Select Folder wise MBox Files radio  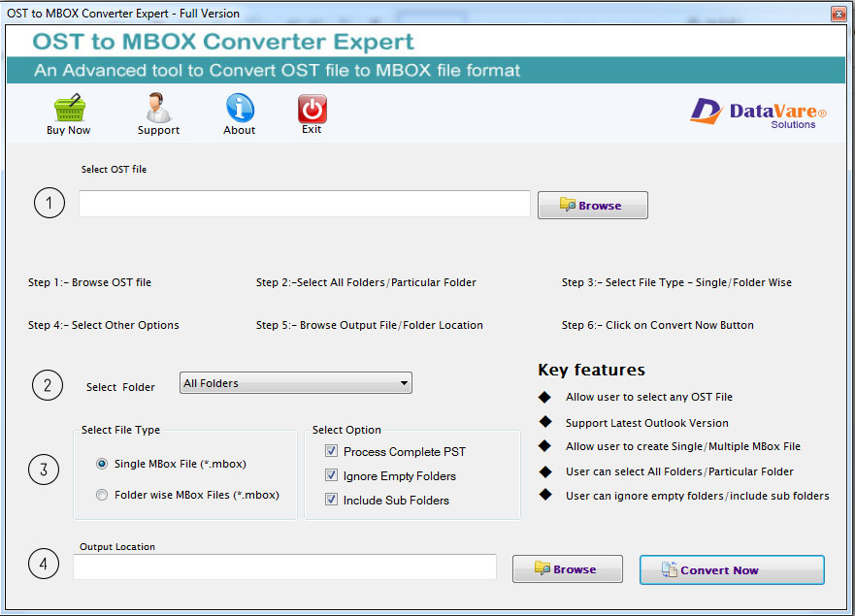pos(102,495)
